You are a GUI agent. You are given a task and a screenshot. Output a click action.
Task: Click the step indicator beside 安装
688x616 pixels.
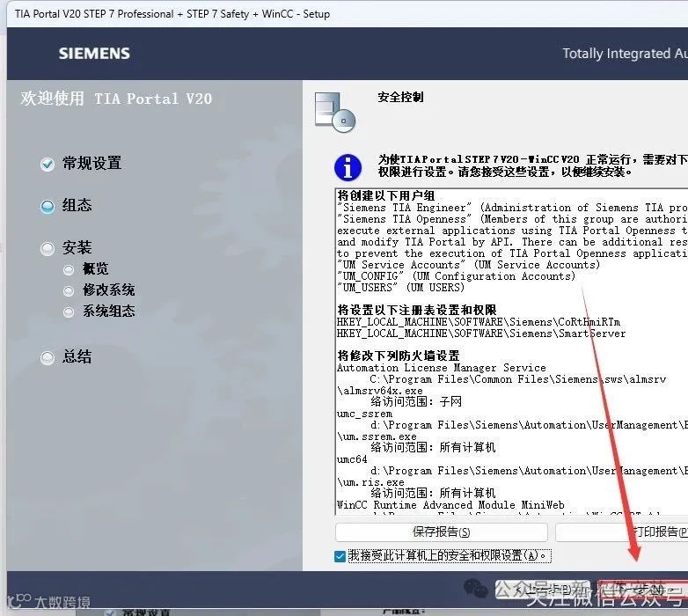pyautogui.click(x=48, y=249)
